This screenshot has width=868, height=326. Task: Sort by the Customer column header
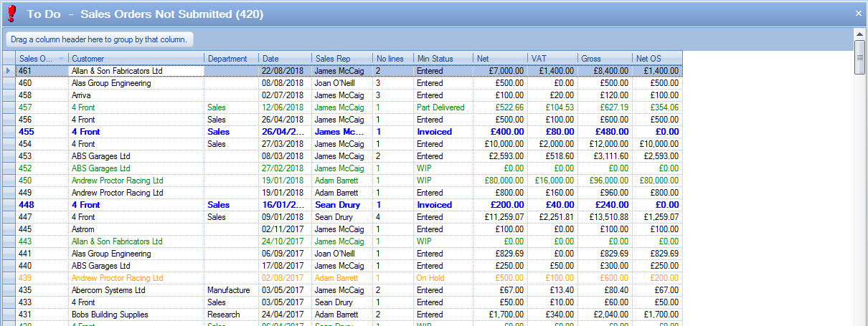click(x=136, y=59)
